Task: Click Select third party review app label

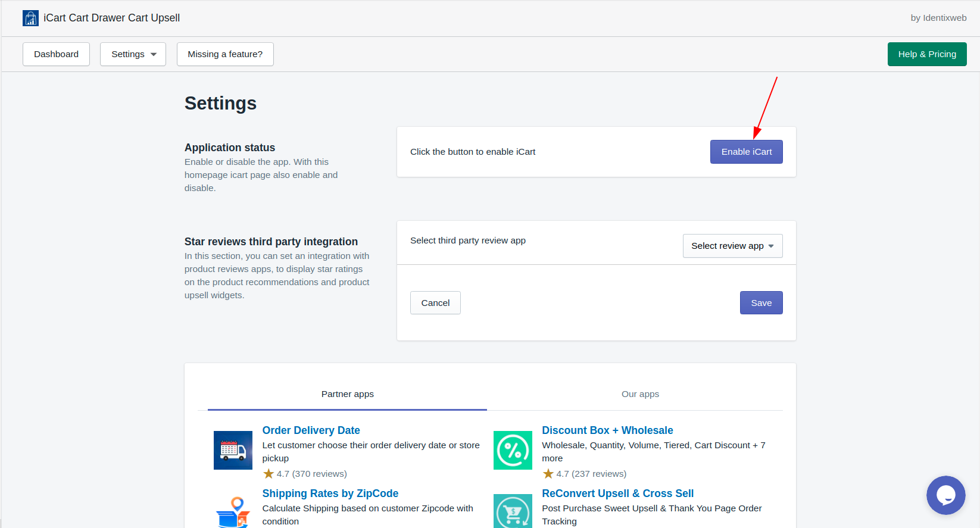Action: coord(468,240)
